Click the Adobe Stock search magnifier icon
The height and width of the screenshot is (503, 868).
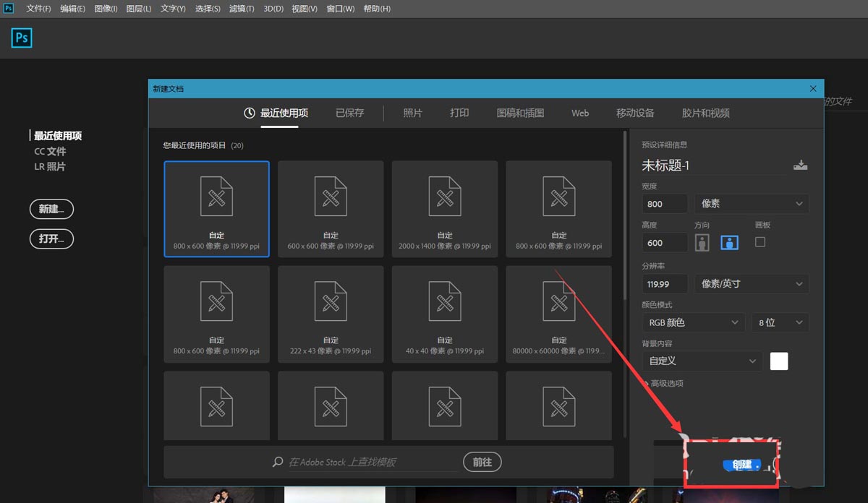(x=278, y=462)
